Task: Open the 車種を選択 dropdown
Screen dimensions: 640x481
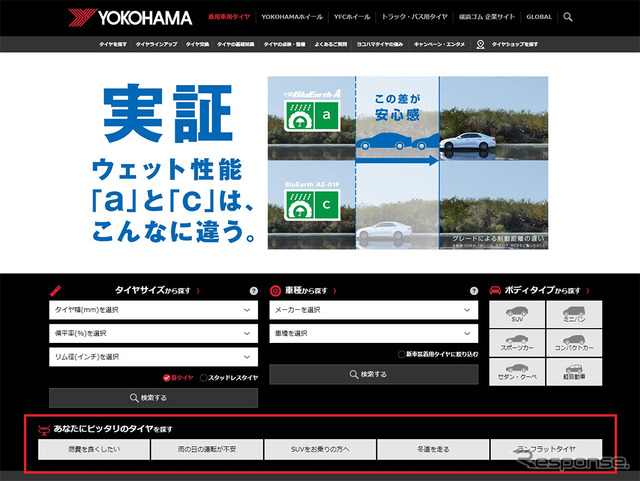Action: (x=373, y=333)
